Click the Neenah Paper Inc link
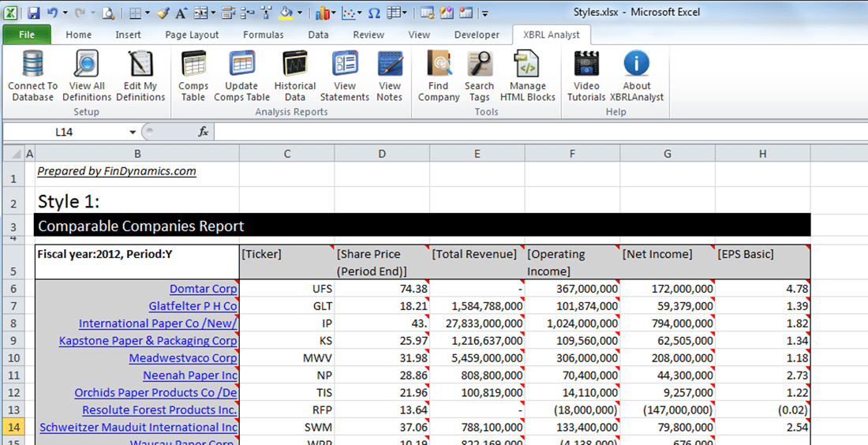The width and height of the screenshot is (868, 445). pos(189,376)
